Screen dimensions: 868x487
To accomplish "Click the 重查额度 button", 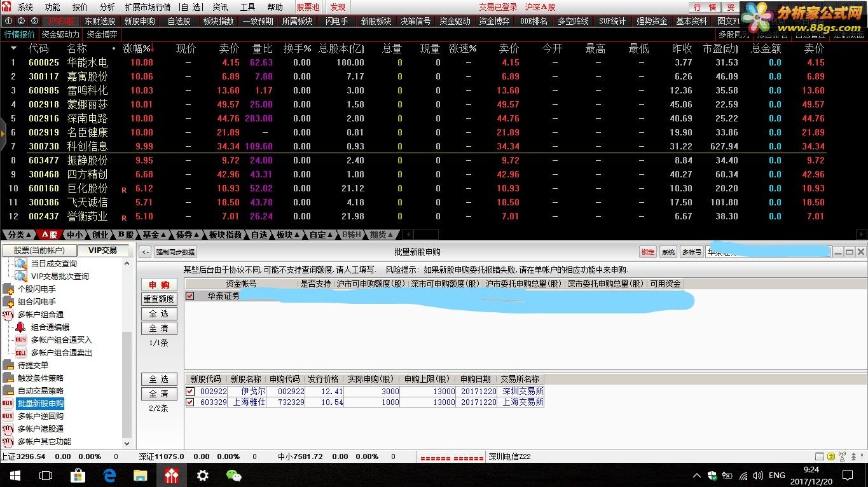I will (x=159, y=299).
